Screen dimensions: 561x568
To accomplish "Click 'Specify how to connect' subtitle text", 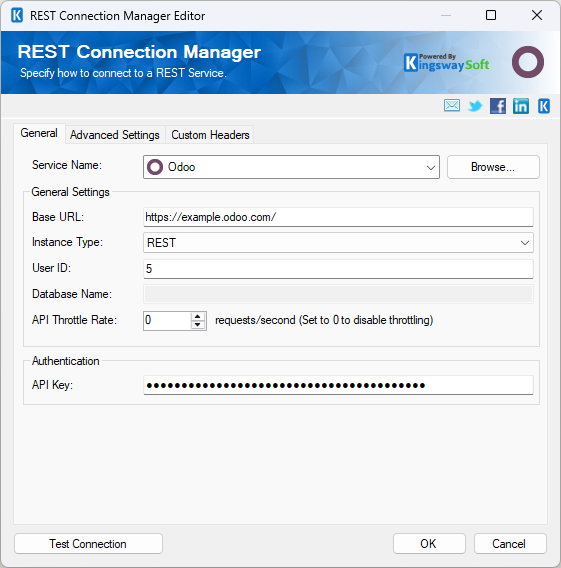I will 123,73.
